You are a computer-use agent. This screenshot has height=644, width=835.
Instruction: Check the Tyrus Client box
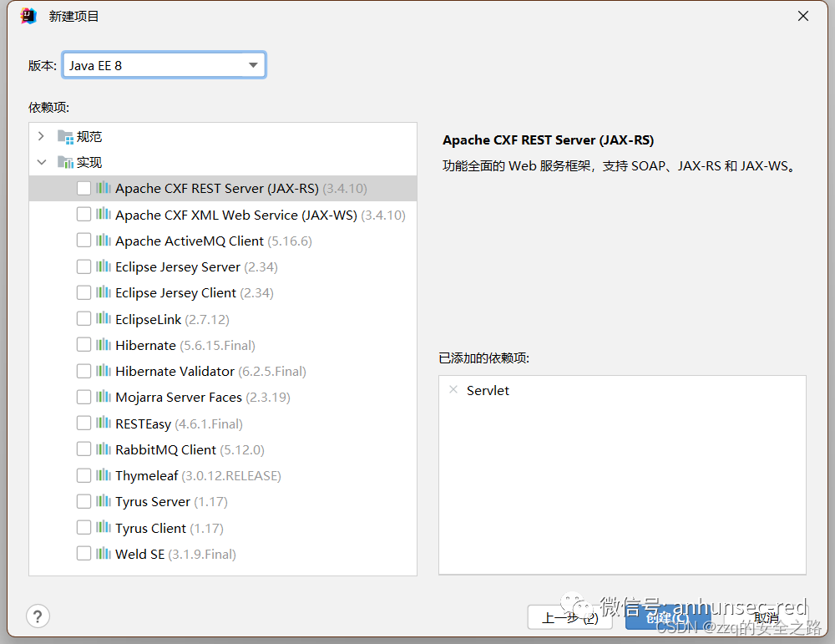[x=83, y=528]
